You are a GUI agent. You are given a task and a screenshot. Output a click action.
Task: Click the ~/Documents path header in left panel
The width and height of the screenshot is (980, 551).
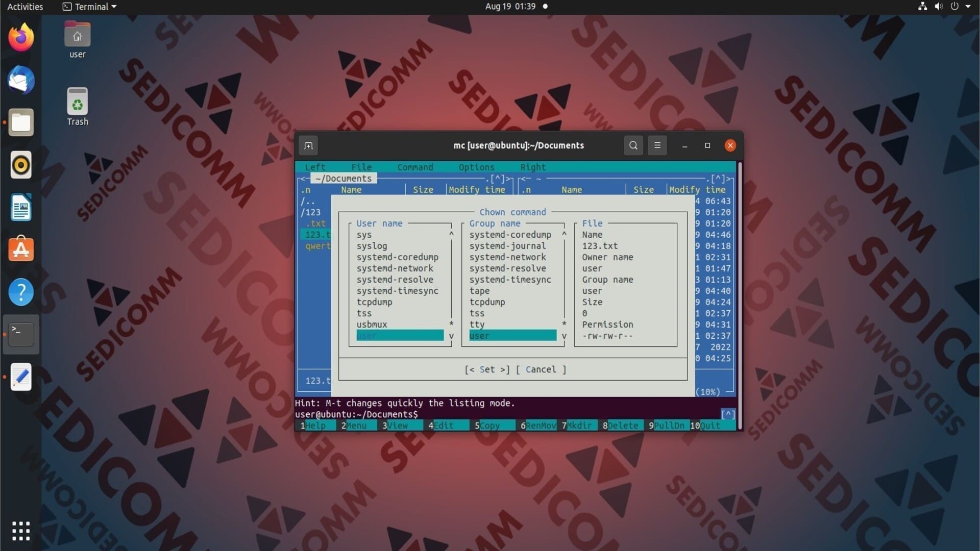pos(344,179)
